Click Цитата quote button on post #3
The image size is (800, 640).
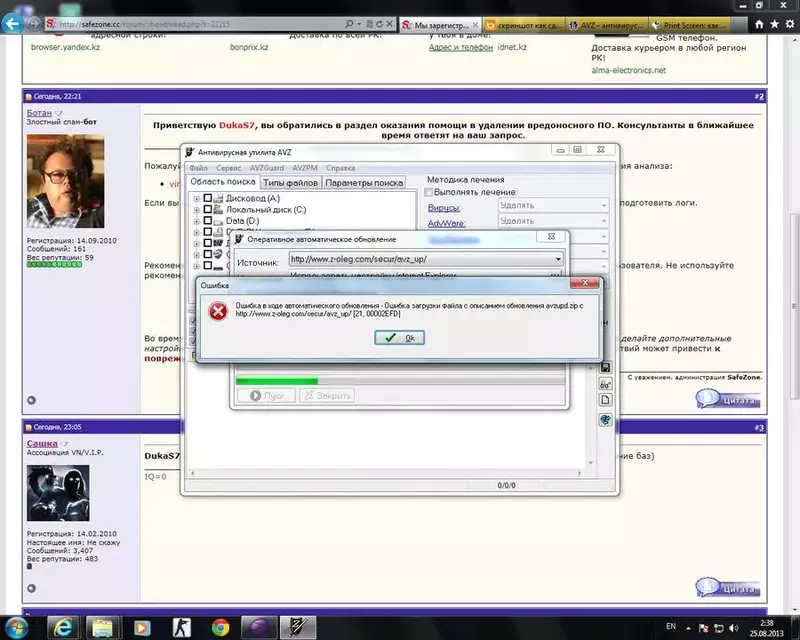(x=729, y=587)
